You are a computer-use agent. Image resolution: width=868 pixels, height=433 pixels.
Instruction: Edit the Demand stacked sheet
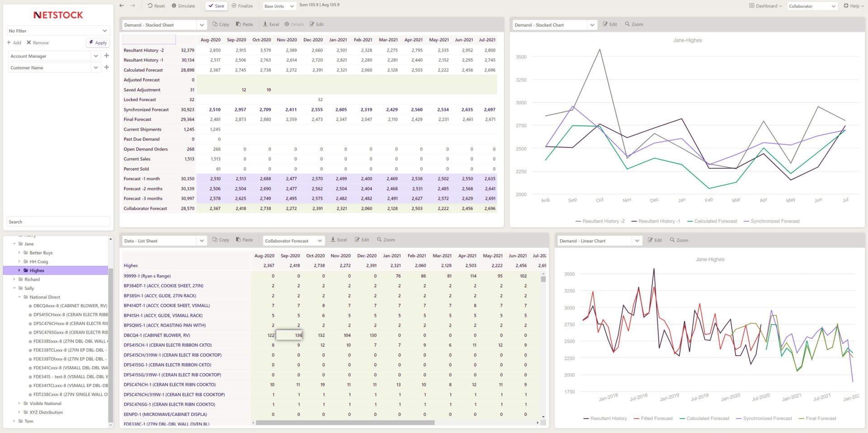pos(316,24)
